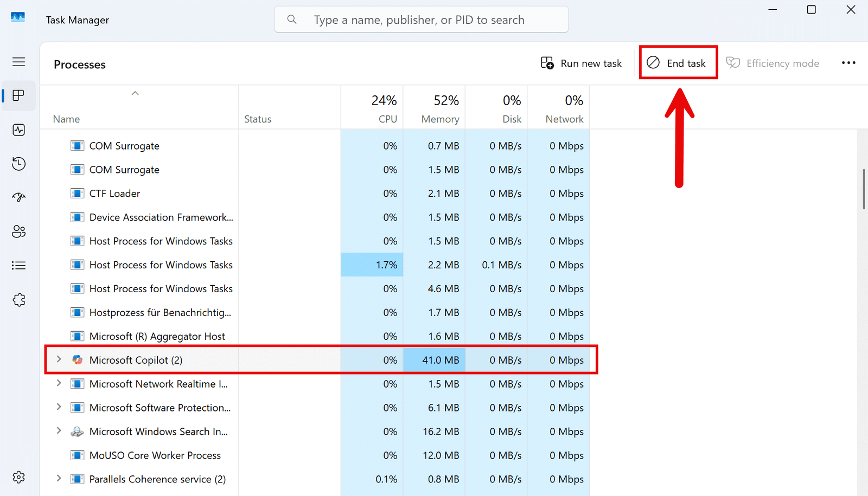Open the Performance page icon
The width and height of the screenshot is (868, 496).
pos(18,130)
